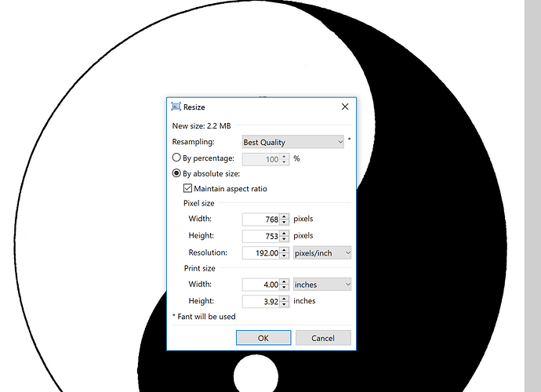541x392 pixels.
Task: Increase print Width with up spinner
Action: (x=285, y=282)
